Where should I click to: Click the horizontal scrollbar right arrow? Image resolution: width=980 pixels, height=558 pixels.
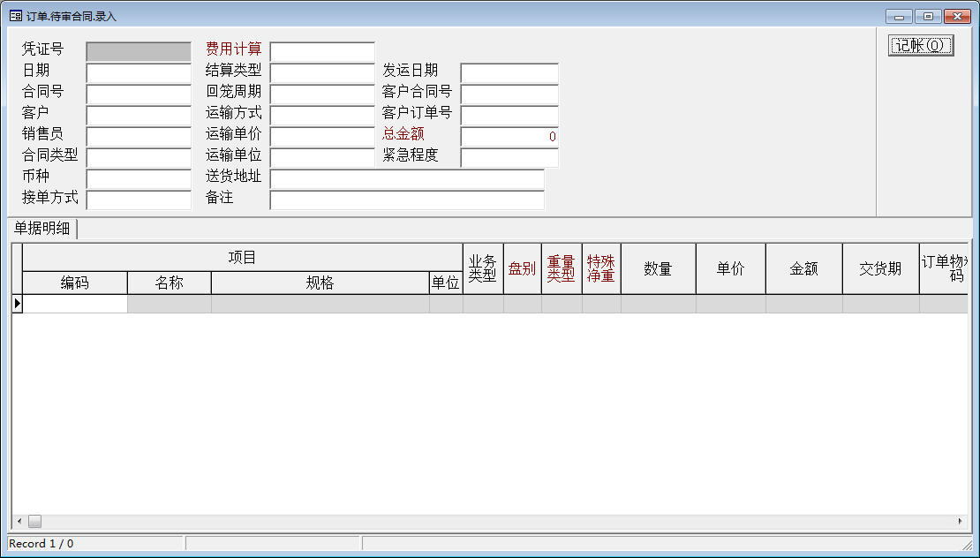(961, 522)
